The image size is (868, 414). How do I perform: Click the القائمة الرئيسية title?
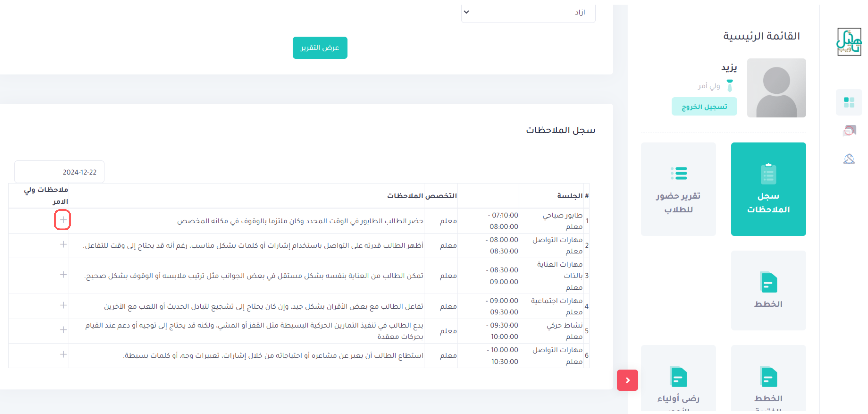pos(761,36)
